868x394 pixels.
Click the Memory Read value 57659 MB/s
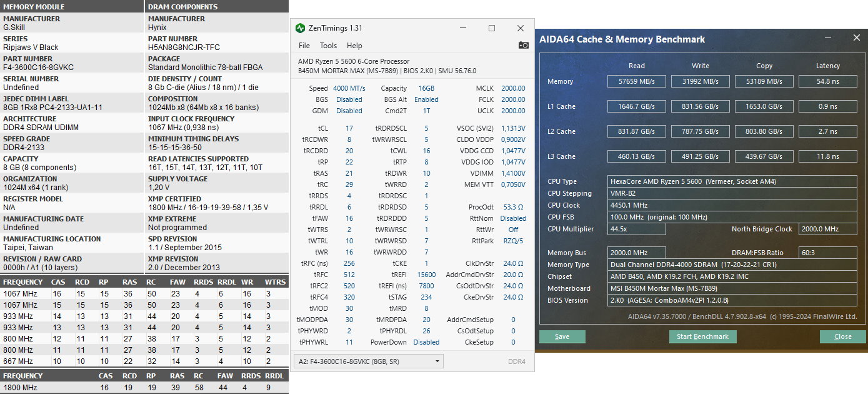(x=637, y=81)
